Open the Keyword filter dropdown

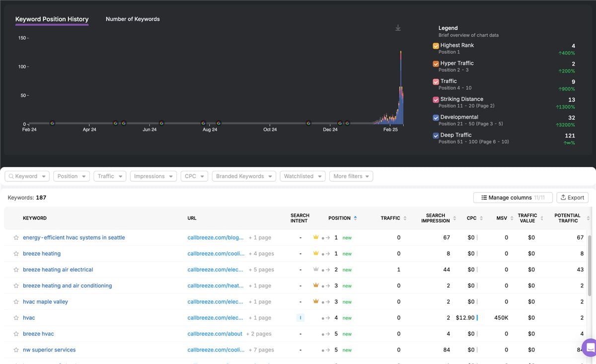(27, 176)
